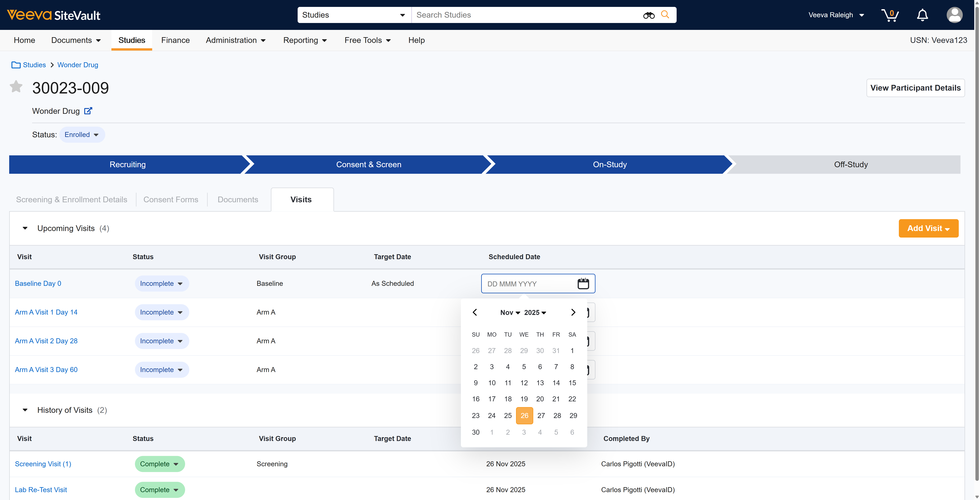Go to next month in the date picker
This screenshot has width=980, height=500.
tap(573, 312)
